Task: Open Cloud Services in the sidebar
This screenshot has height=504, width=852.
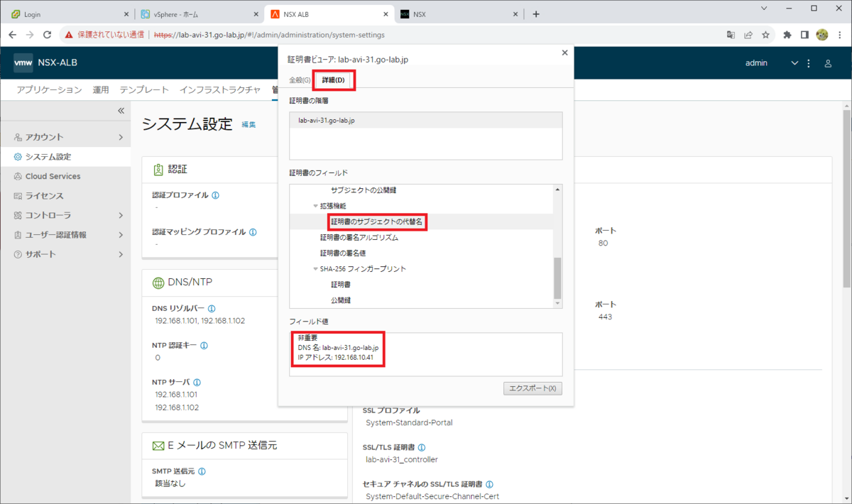Action: coord(65,176)
